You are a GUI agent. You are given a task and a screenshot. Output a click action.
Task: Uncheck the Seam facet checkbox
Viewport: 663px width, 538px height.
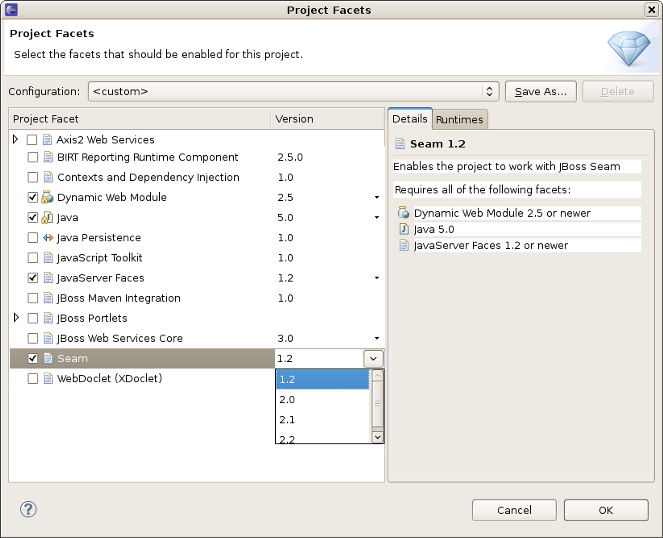(x=33, y=358)
